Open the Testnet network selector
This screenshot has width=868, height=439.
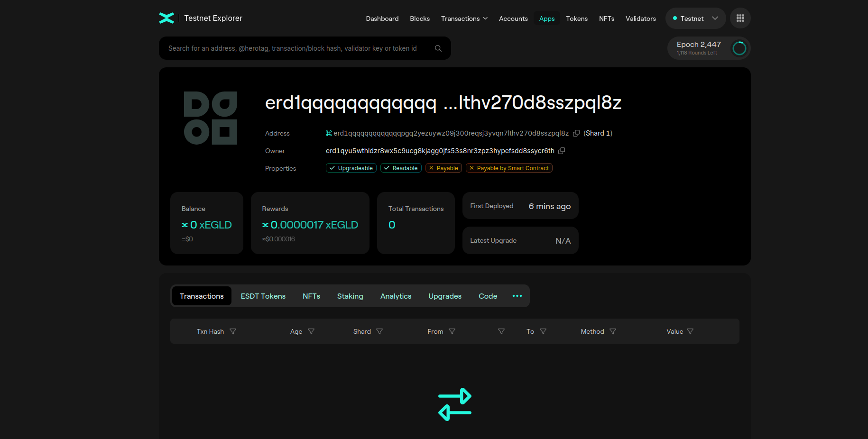(695, 18)
